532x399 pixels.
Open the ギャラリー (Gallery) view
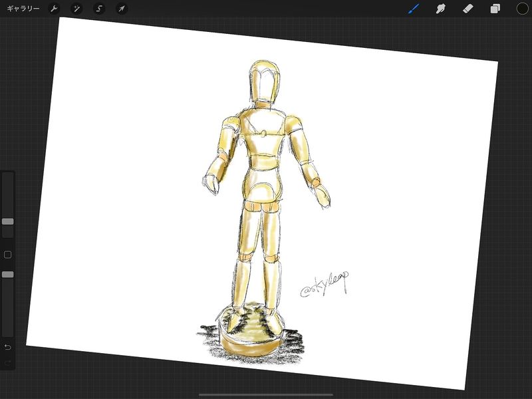(23, 9)
